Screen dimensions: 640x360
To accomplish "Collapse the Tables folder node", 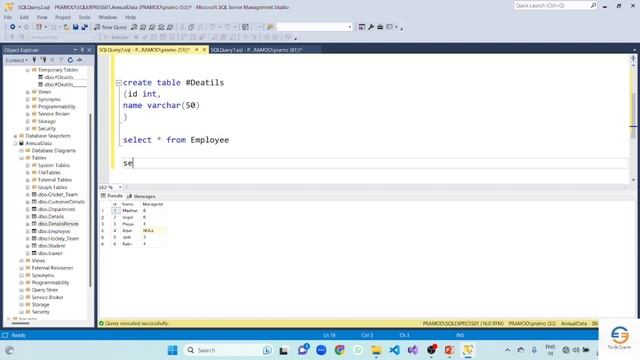I will [22, 158].
